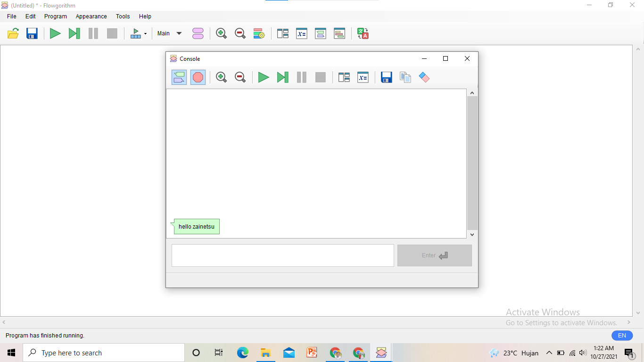The height and width of the screenshot is (362, 644).
Task: Toggle the stop-sign console marker
Action: 198,77
